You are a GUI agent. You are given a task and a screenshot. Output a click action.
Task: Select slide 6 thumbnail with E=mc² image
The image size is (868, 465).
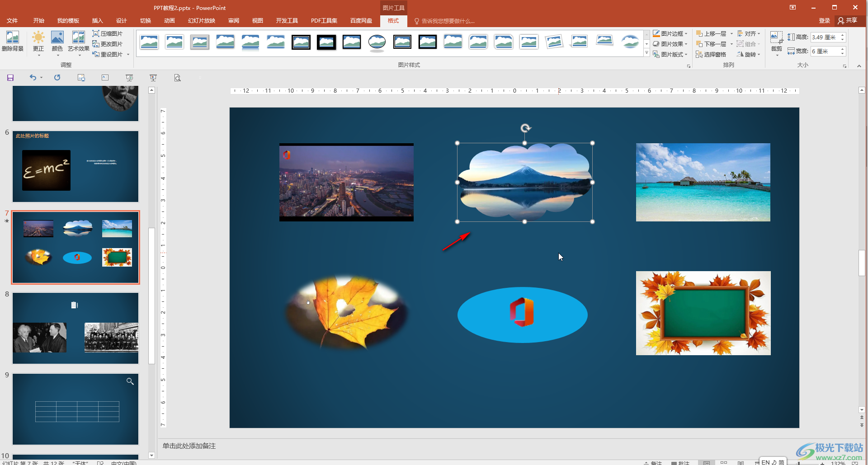pos(75,166)
